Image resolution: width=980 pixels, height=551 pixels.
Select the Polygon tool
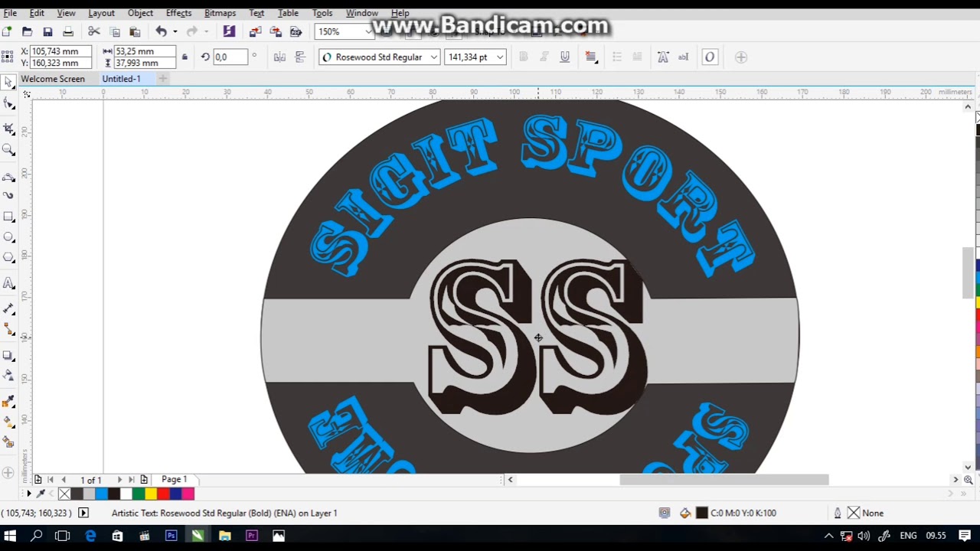pyautogui.click(x=8, y=258)
